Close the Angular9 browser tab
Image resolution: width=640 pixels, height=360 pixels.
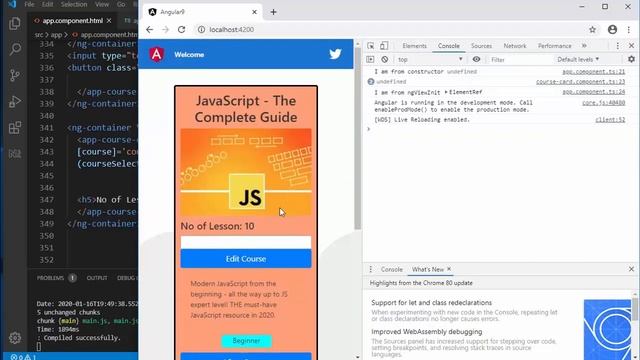[x=254, y=12]
